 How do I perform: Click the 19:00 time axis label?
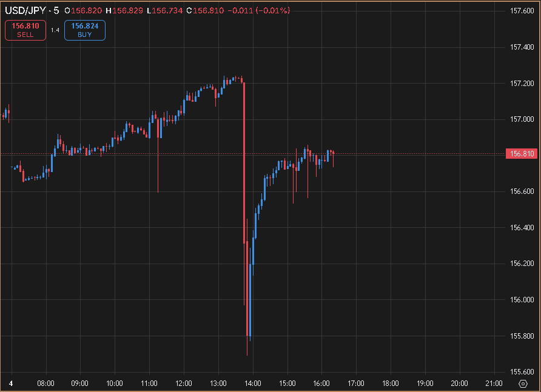425,384
